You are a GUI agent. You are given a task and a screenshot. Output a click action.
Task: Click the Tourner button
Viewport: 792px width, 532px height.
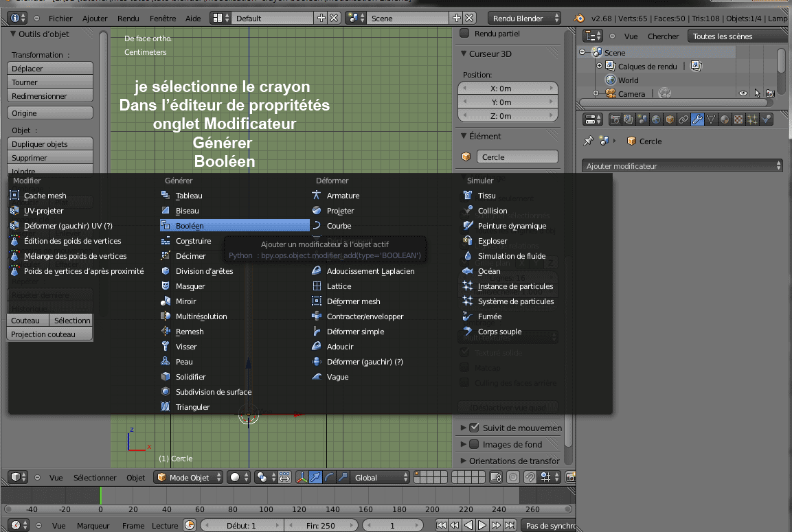[50, 82]
